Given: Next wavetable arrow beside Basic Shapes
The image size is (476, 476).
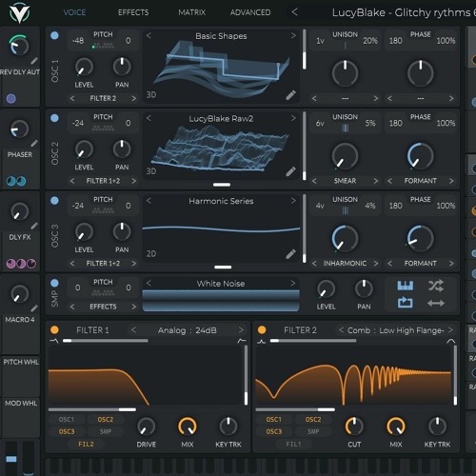Looking at the screenshot, I should point(293,35).
